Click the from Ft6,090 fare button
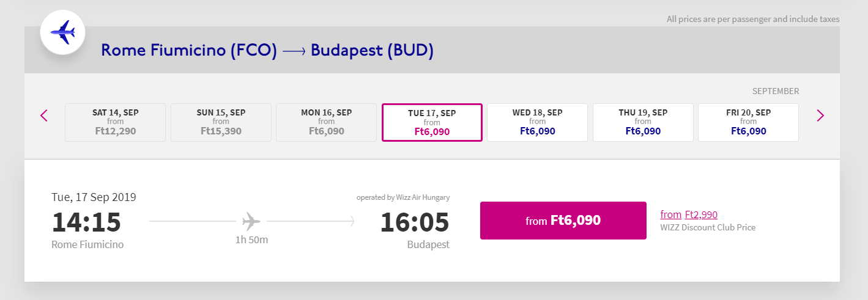 tap(563, 221)
